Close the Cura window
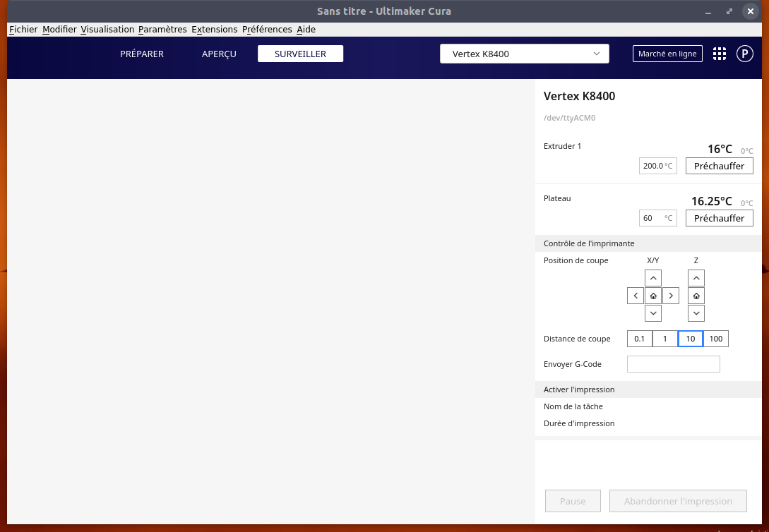 [x=751, y=11]
